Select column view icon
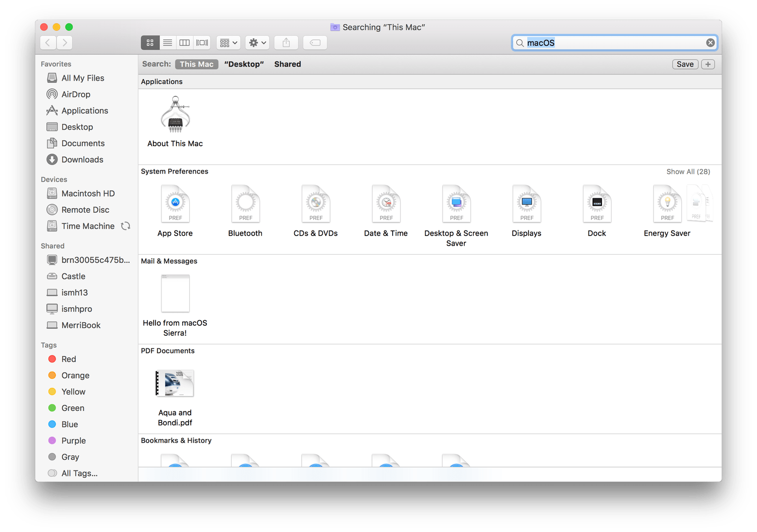Image resolution: width=757 pixels, height=532 pixels. tap(185, 43)
